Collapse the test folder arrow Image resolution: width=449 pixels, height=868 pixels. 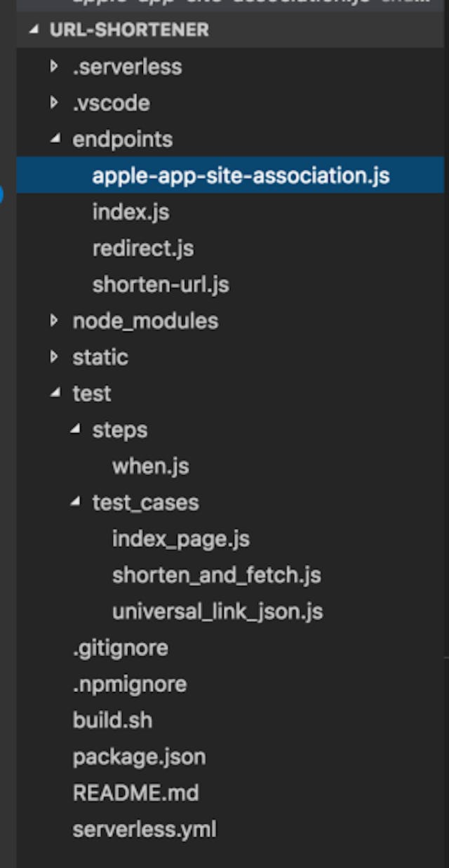tap(55, 394)
